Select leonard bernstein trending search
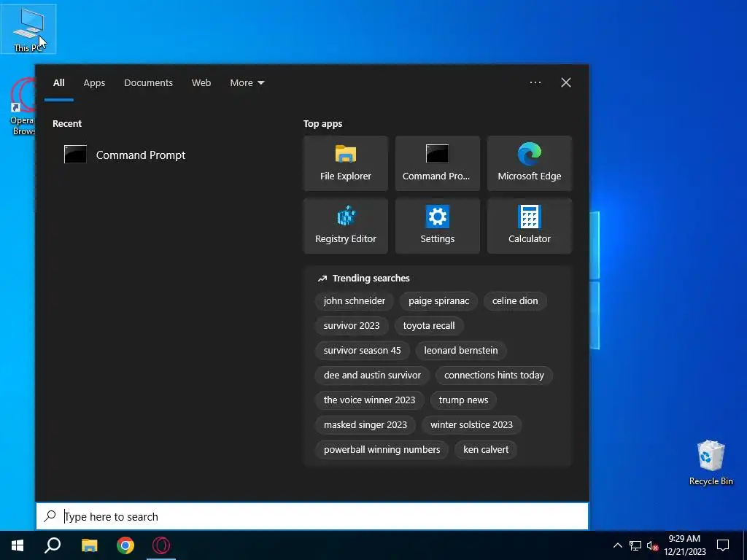 tap(461, 351)
